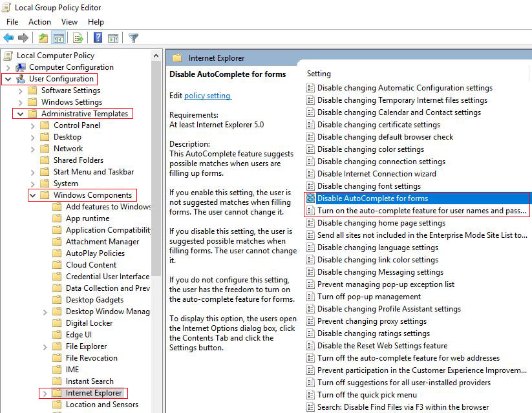The width and height of the screenshot is (532, 413).
Task: Click the Forward arrow toolbar icon
Action: tap(23, 37)
